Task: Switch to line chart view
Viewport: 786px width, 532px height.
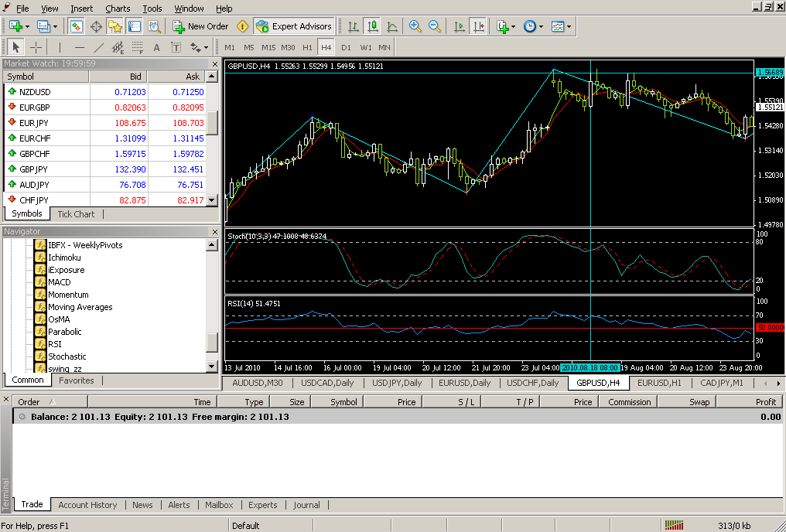Action: click(392, 26)
